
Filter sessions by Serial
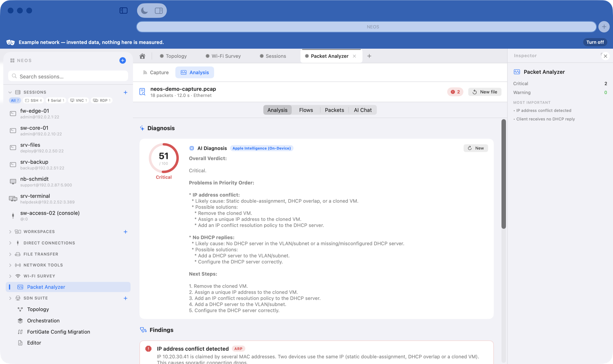[56, 100]
